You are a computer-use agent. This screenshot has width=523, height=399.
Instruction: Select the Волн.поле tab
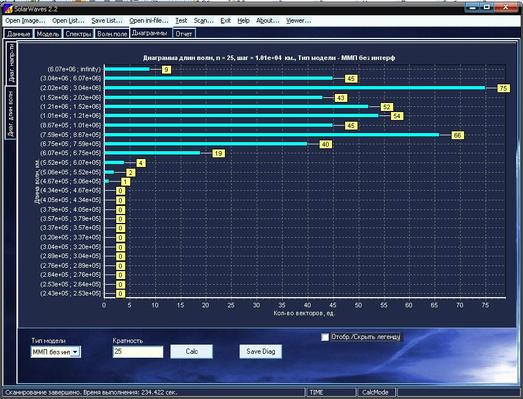pyautogui.click(x=112, y=34)
